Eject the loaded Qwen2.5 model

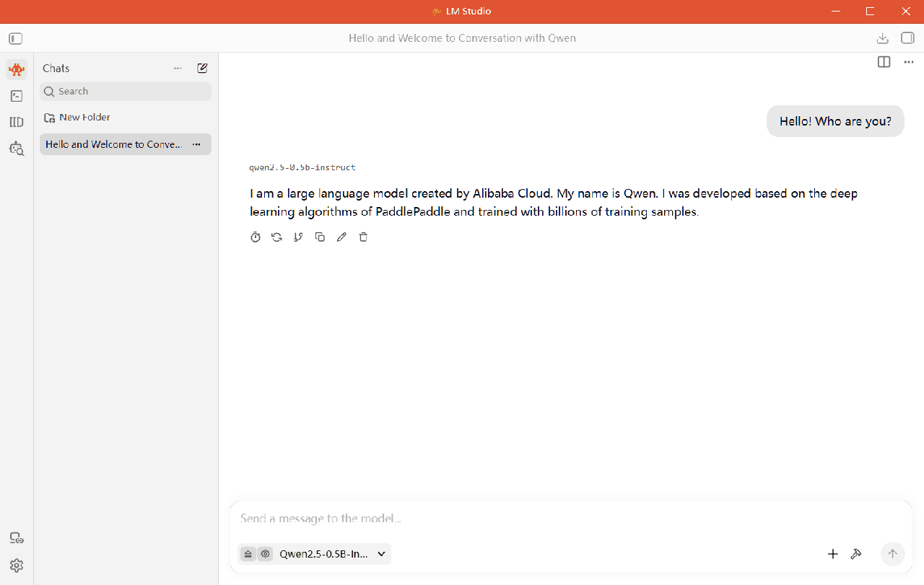(248, 554)
